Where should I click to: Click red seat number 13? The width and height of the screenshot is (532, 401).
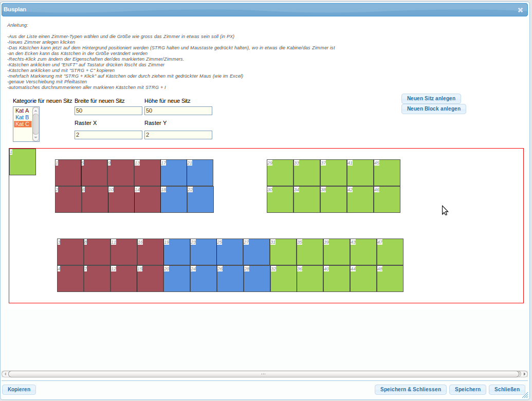[148, 173]
